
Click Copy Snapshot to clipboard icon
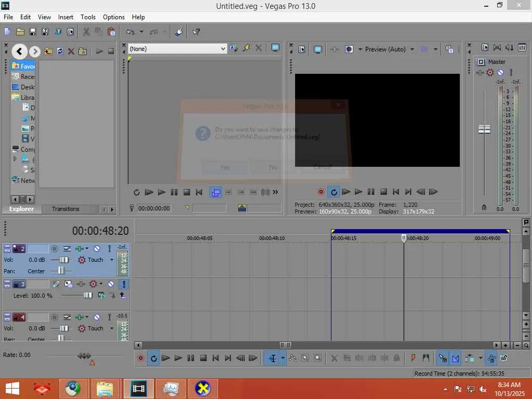449,49
